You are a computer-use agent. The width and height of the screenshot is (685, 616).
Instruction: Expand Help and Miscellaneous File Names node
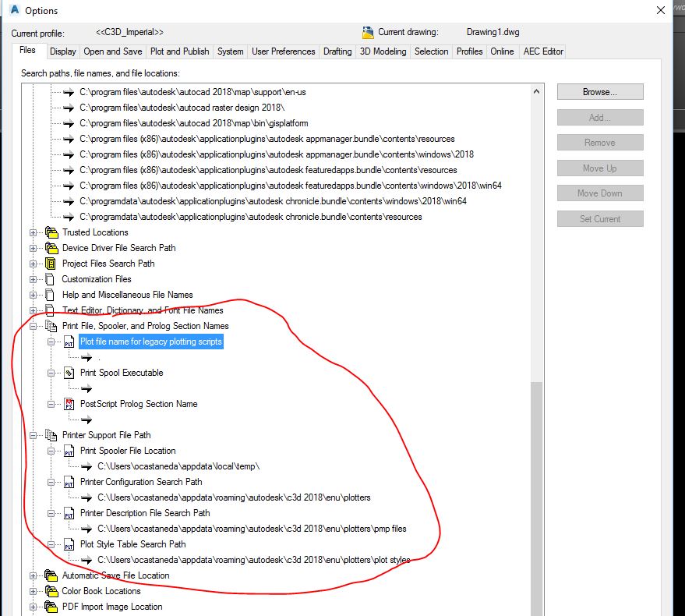[x=34, y=295]
